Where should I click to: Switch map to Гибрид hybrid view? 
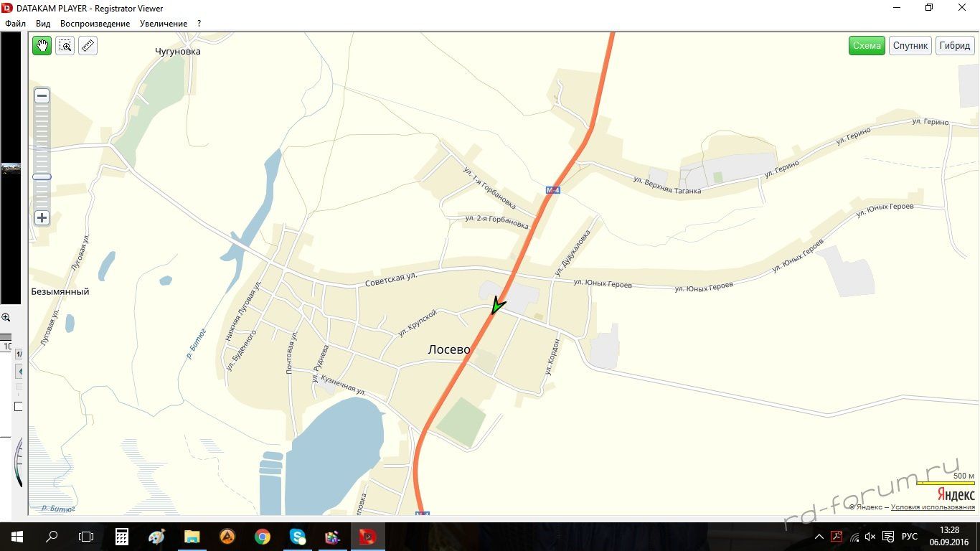[954, 45]
